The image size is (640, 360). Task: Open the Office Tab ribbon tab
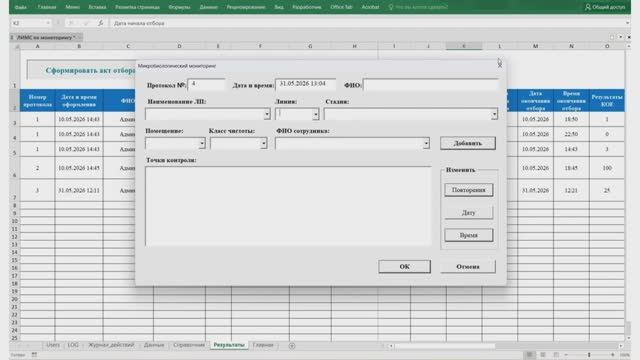[341, 7]
